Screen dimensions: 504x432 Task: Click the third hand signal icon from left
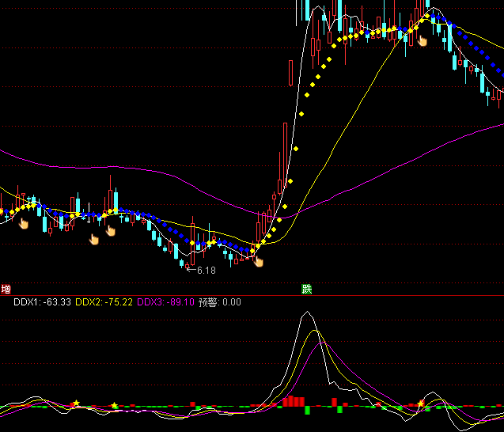[111, 230]
